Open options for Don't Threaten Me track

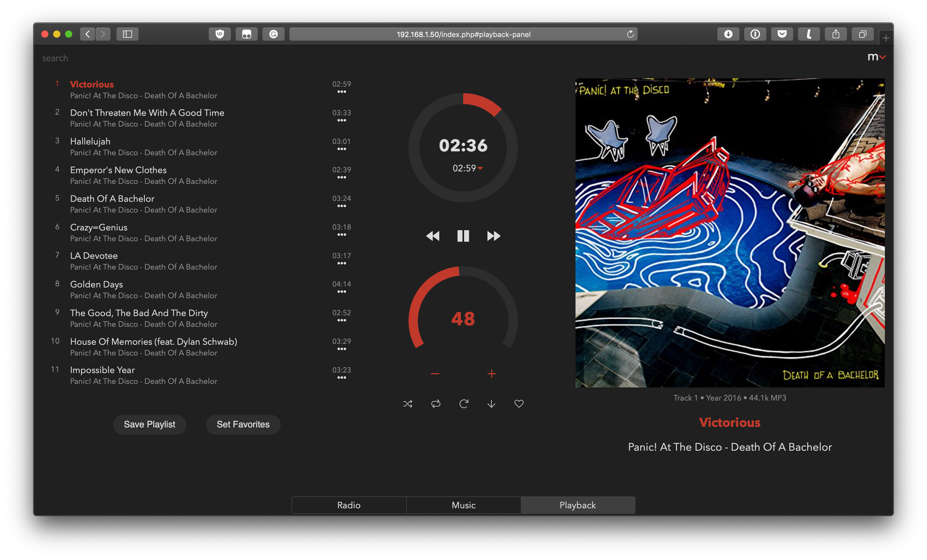click(x=342, y=120)
